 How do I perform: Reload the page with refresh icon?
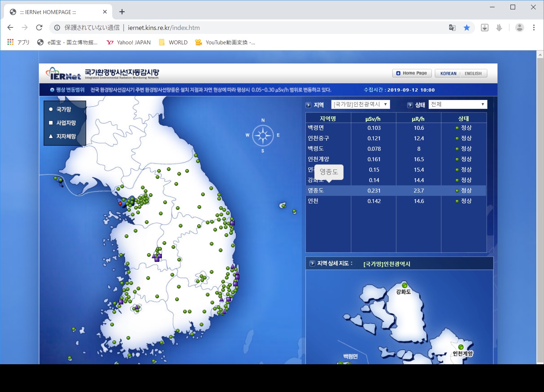pos(39,28)
